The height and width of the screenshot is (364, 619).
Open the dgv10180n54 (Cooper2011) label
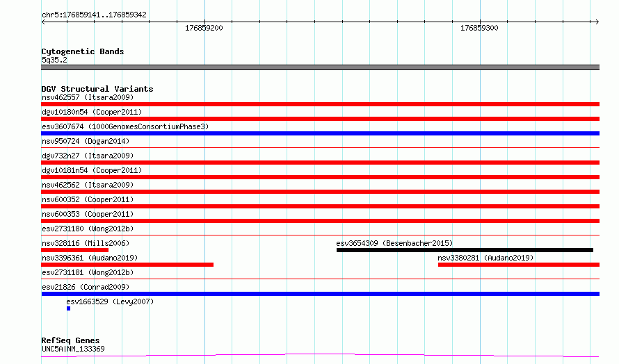coord(92,112)
